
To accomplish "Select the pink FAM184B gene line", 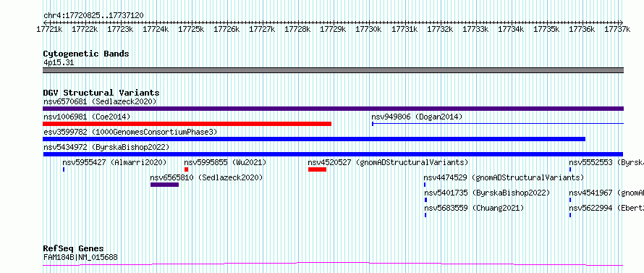I will tap(333, 264).
